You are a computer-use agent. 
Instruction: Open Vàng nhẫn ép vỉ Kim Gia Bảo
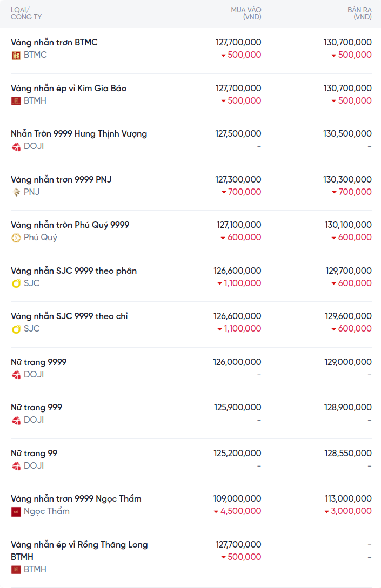69,89
